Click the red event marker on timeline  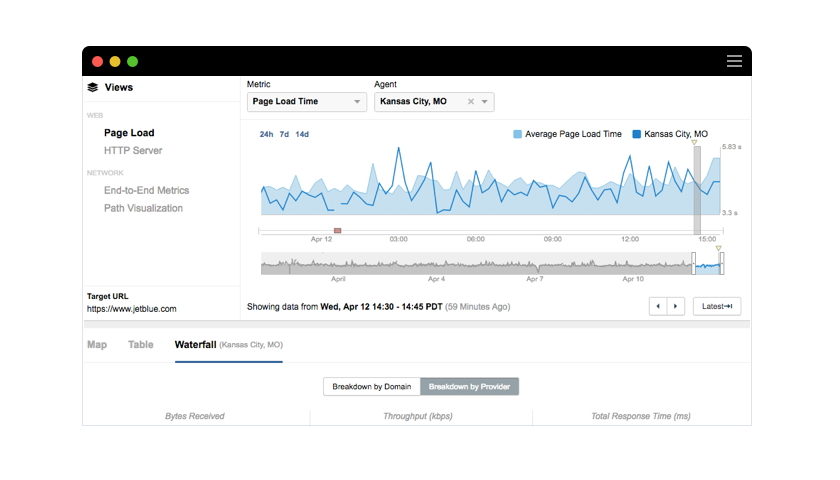pyautogui.click(x=337, y=230)
